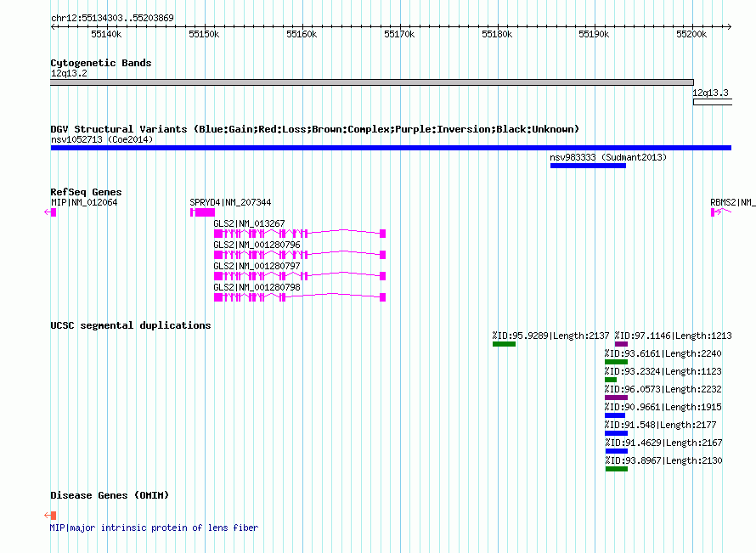Click the 55140k ruler position

click(106, 34)
